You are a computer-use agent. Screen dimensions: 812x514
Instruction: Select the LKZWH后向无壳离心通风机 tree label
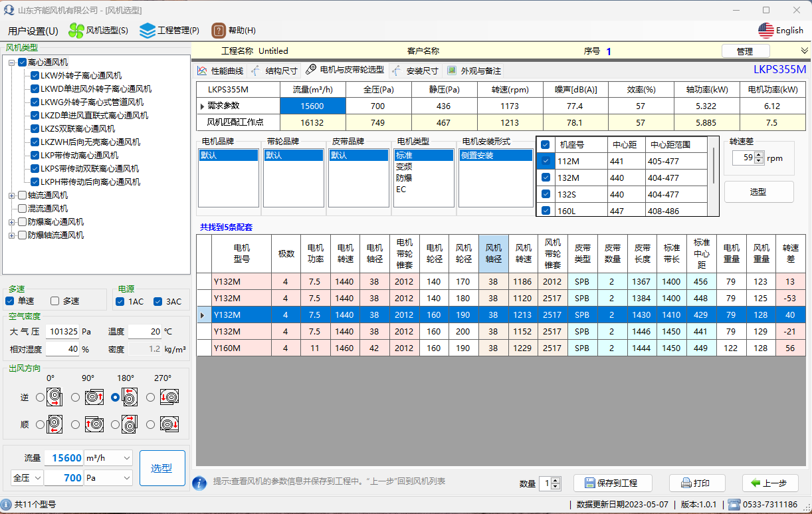pos(90,142)
